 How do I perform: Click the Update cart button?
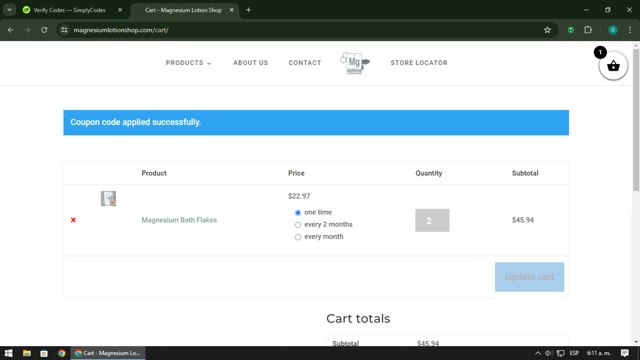point(529,277)
